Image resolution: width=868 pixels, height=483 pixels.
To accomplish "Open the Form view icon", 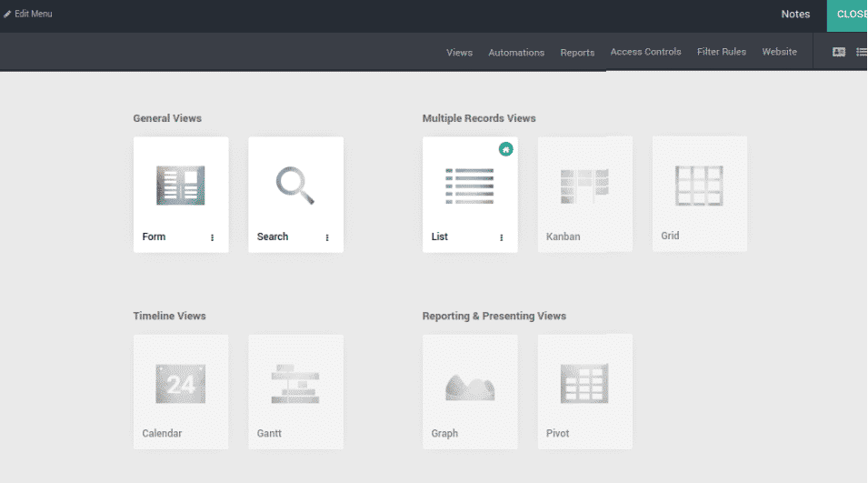I will [x=180, y=186].
